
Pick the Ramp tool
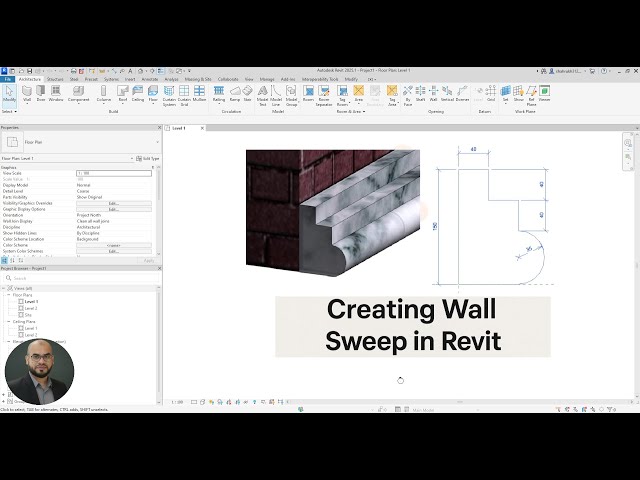(235, 94)
